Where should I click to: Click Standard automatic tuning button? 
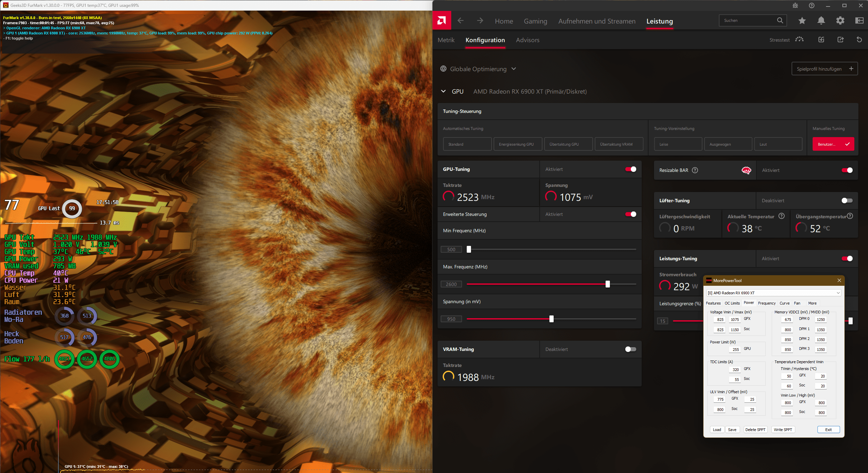coord(467,144)
